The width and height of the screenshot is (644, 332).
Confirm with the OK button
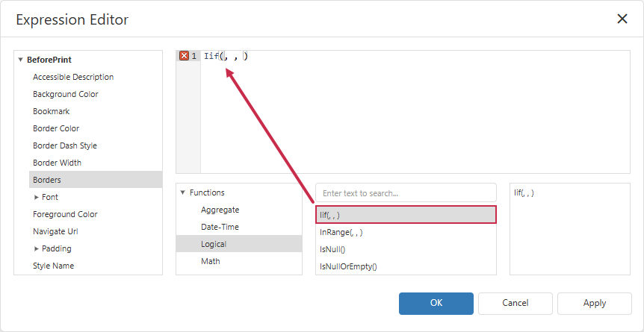(x=436, y=303)
